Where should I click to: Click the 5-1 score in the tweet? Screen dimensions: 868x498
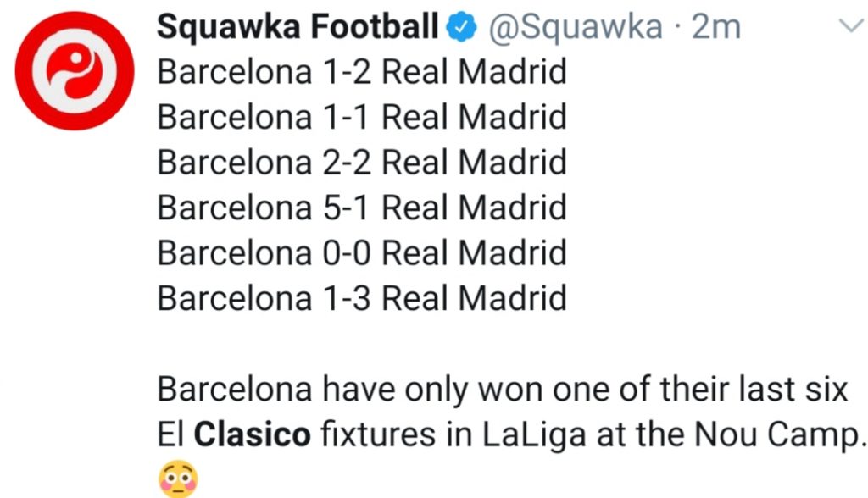347,207
